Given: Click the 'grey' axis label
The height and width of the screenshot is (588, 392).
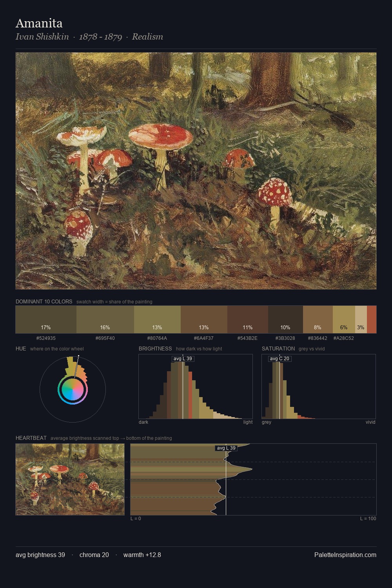Looking at the screenshot, I should click(x=267, y=422).
